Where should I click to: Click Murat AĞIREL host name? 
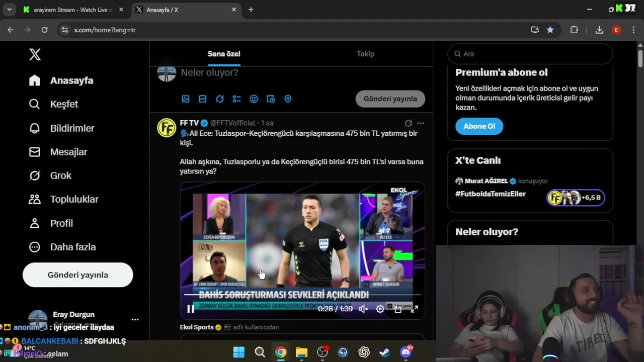487,181
